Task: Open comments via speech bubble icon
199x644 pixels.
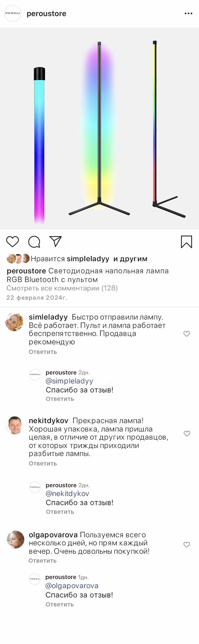Action: [34, 242]
